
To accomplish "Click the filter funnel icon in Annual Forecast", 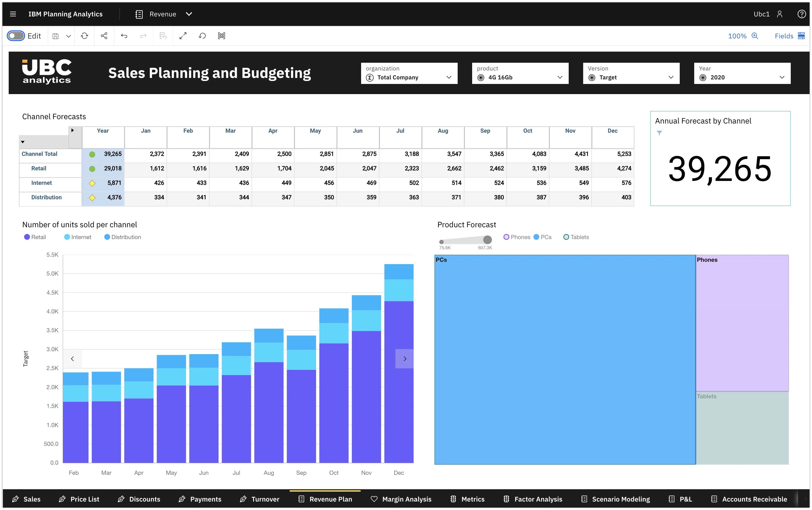I will (x=659, y=133).
